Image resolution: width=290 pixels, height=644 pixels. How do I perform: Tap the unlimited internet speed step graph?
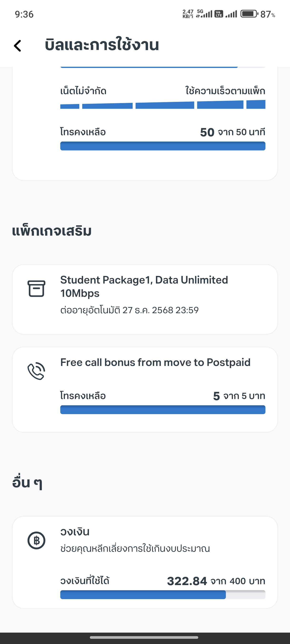coord(163,104)
